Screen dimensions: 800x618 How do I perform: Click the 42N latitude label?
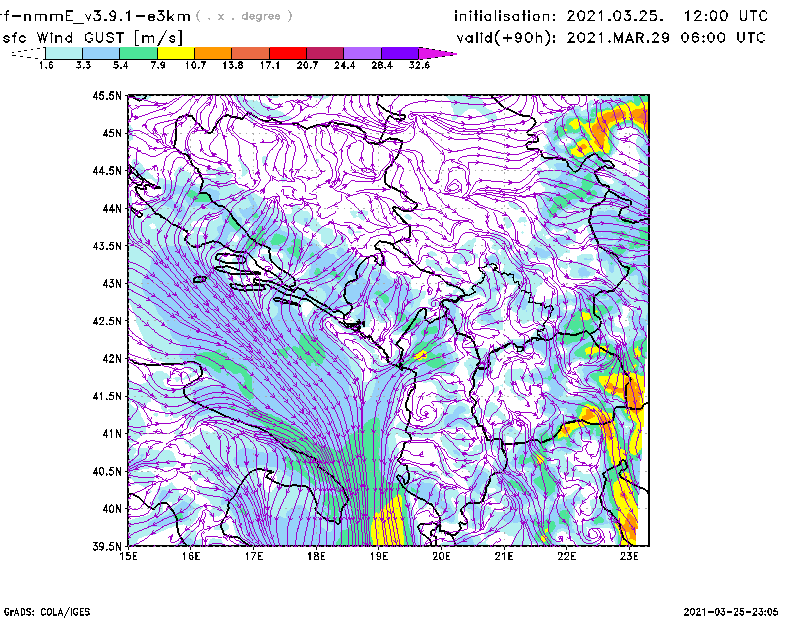(x=112, y=359)
